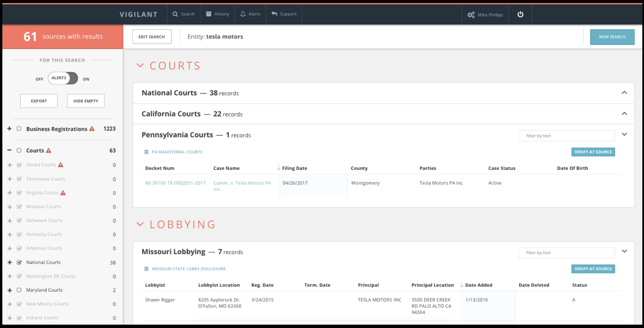
Task: Open the Alerts menu item
Action: pos(250,14)
